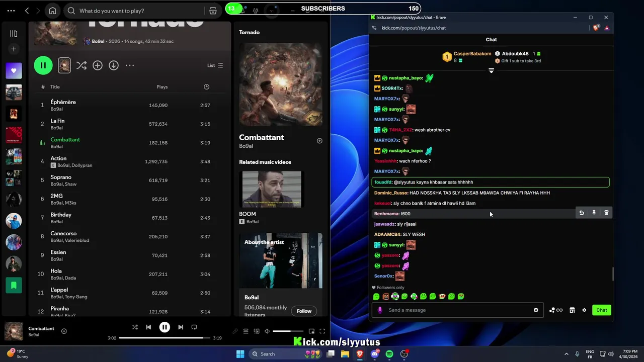Open Bo9al artist link in album header
Image resolution: width=644 pixels, height=362 pixels.
point(98,41)
